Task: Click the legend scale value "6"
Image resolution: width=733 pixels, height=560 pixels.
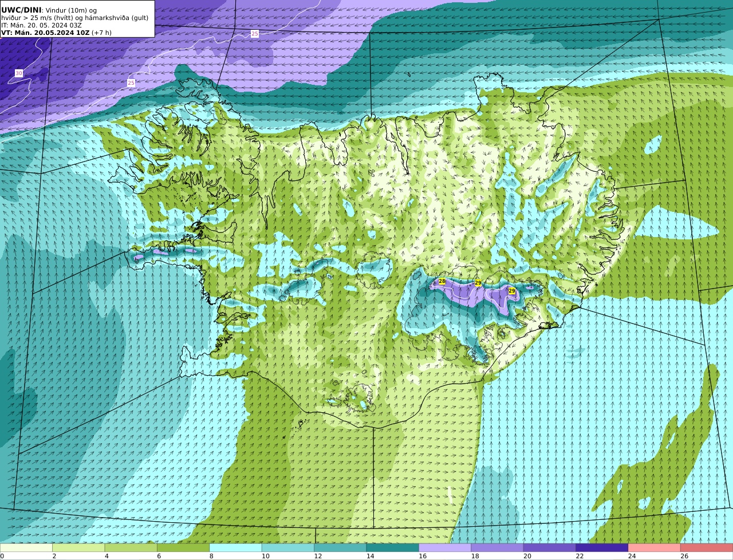Action: 159,556
